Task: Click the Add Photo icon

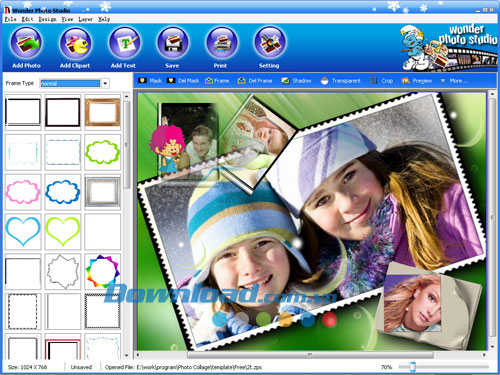Action: tap(26, 43)
